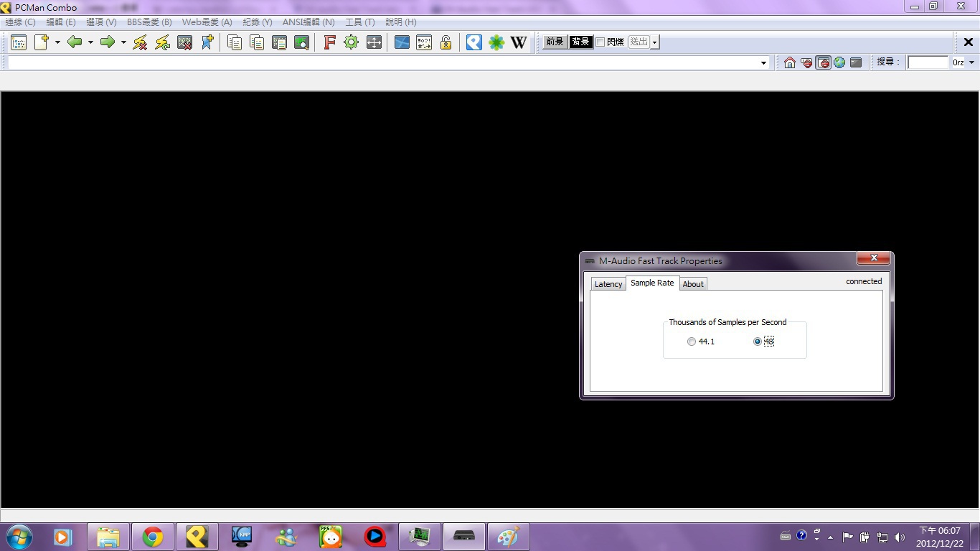The width and height of the screenshot is (980, 551).
Task: Click the Wikipedia W toolbar icon
Action: pyautogui.click(x=519, y=42)
